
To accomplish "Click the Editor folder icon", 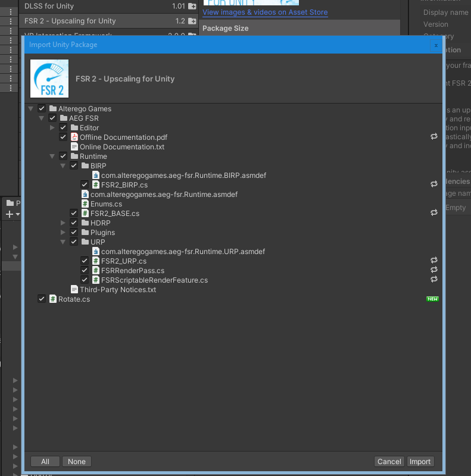I will point(74,127).
